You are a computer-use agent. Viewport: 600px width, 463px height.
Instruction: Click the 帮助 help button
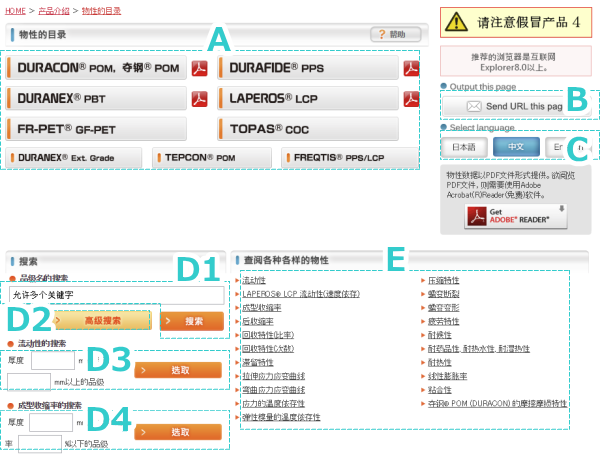pyautogui.click(x=396, y=34)
